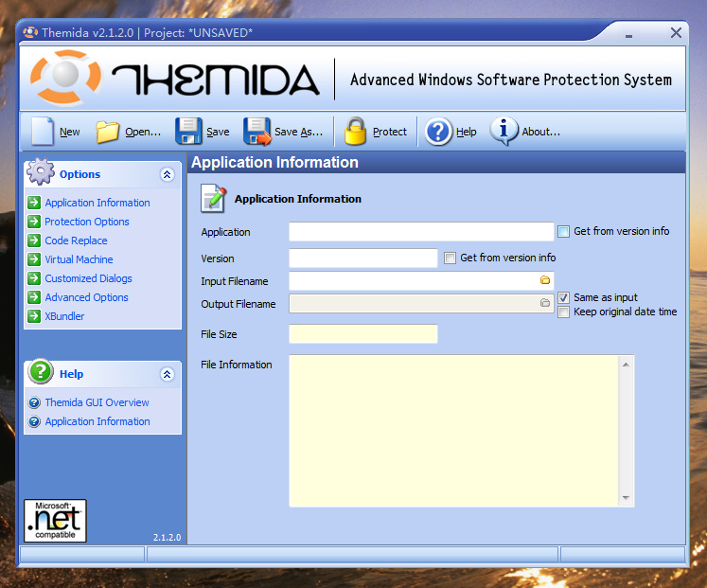Click the New project page icon
Screen dimensions: 707x588
pos(43,131)
